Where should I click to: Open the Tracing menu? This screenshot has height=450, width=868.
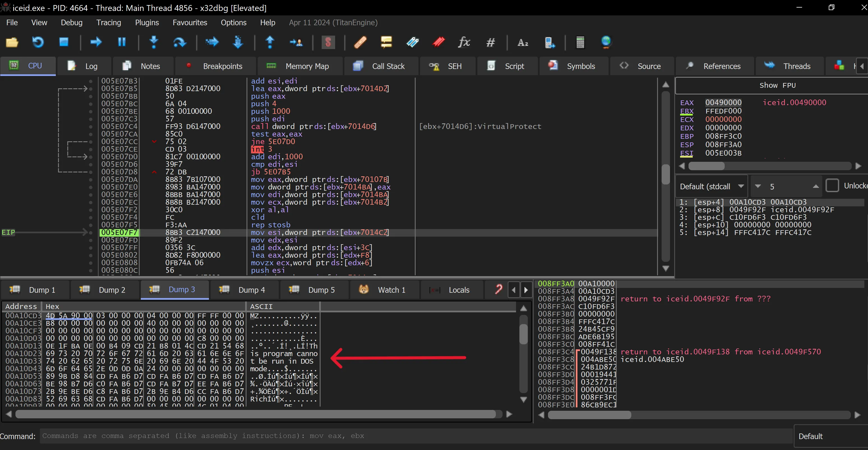tap(109, 22)
